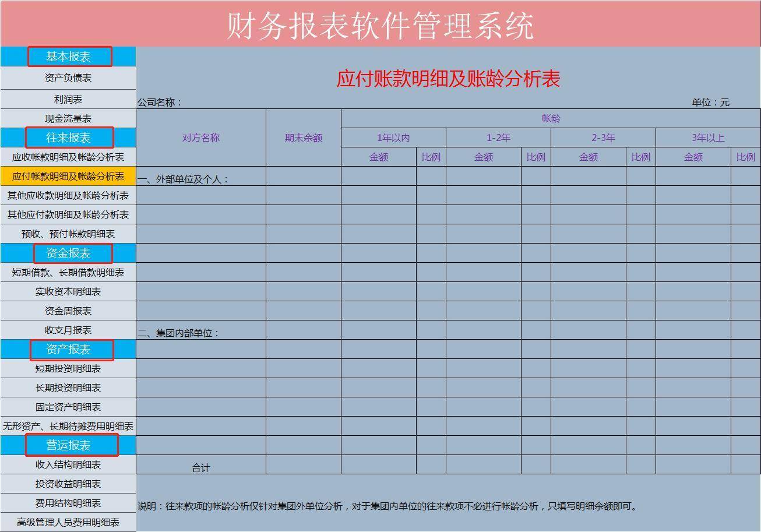Open 长期投资明细表 from sidebar
This screenshot has width=761, height=532.
coord(68,387)
